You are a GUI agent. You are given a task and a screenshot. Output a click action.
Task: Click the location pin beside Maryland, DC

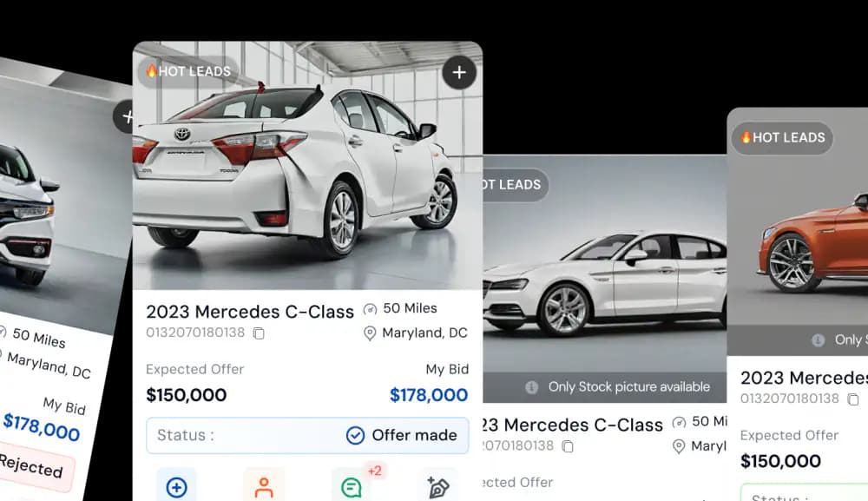(369, 333)
